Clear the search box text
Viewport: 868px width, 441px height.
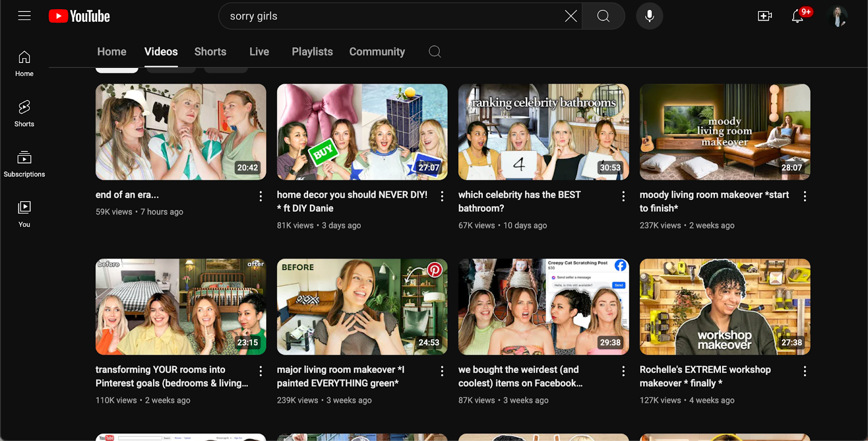(x=571, y=16)
